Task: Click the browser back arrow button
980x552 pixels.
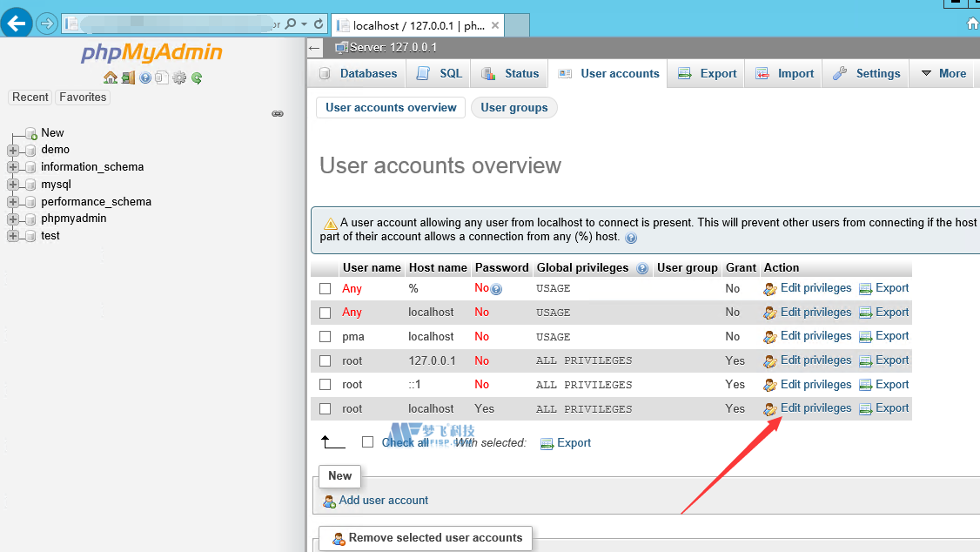Action: click(17, 24)
